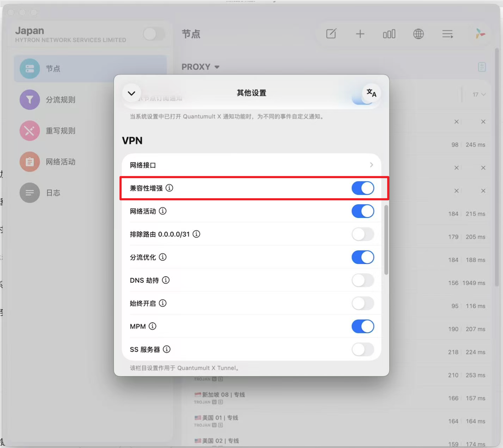503x448 pixels.
Task: Show info for SS 服务器
Action: click(x=167, y=349)
